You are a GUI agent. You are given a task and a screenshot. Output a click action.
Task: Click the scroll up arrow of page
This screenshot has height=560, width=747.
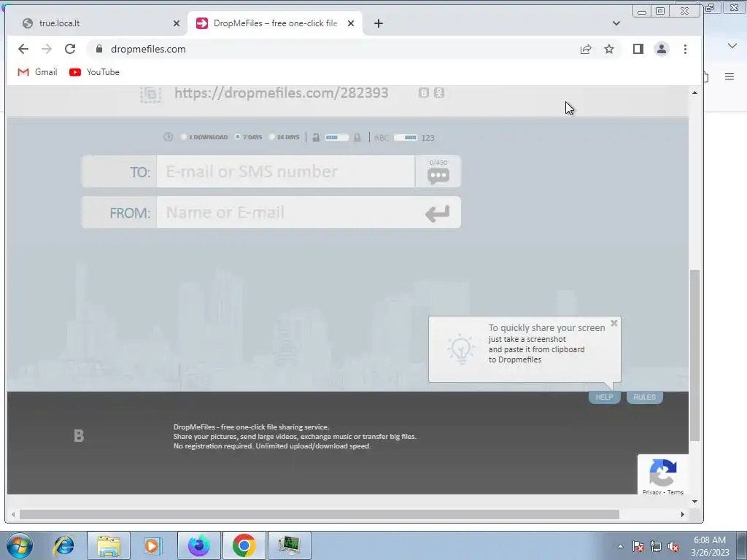[x=694, y=93]
